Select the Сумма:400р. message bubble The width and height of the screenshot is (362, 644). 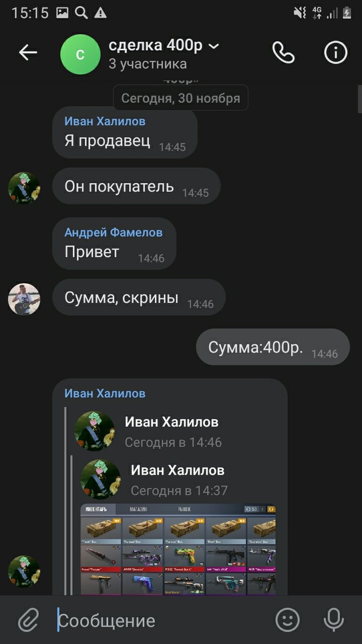click(273, 346)
